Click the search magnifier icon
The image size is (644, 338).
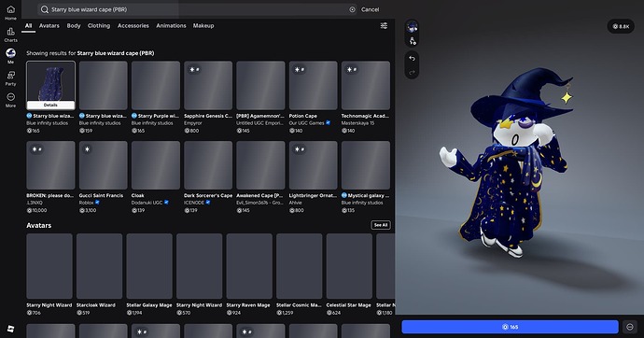pyautogui.click(x=45, y=9)
